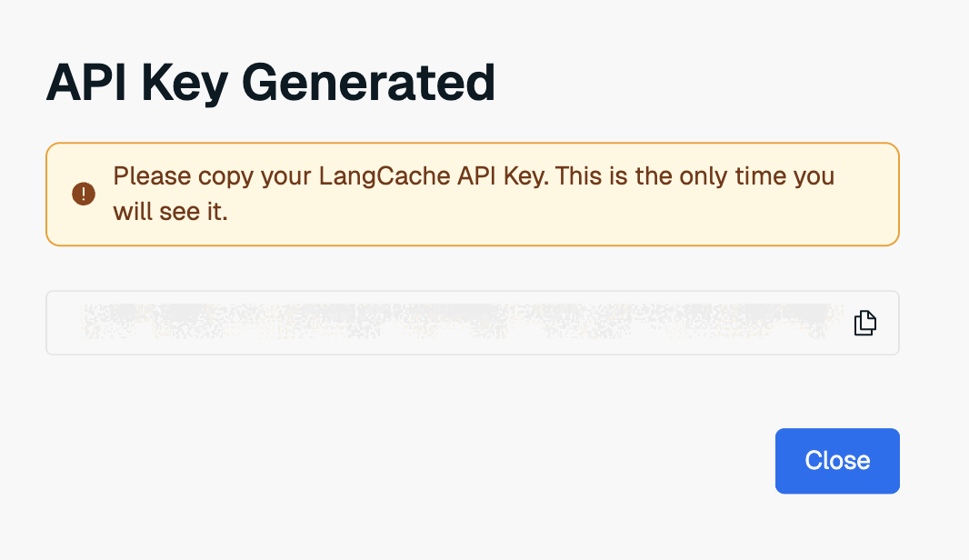Use the copy icon right of masked key
Image resolution: width=969 pixels, height=560 pixels.
tap(864, 323)
